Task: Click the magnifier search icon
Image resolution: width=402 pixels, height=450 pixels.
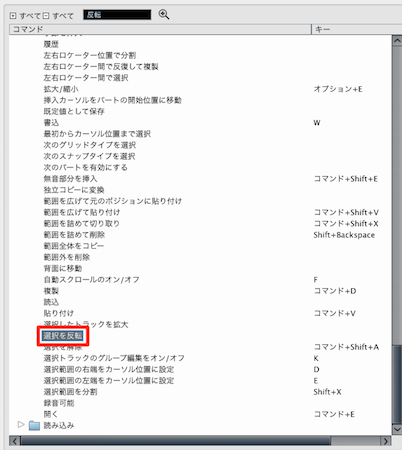Action: point(163,14)
